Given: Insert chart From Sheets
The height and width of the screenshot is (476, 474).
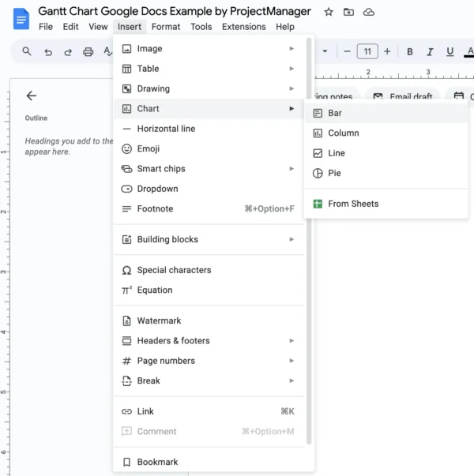Looking at the screenshot, I should click(x=386, y=204).
